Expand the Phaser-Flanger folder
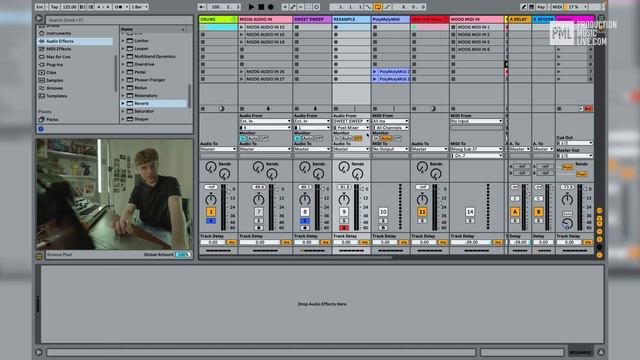This screenshot has height=360, width=640. 123,80
